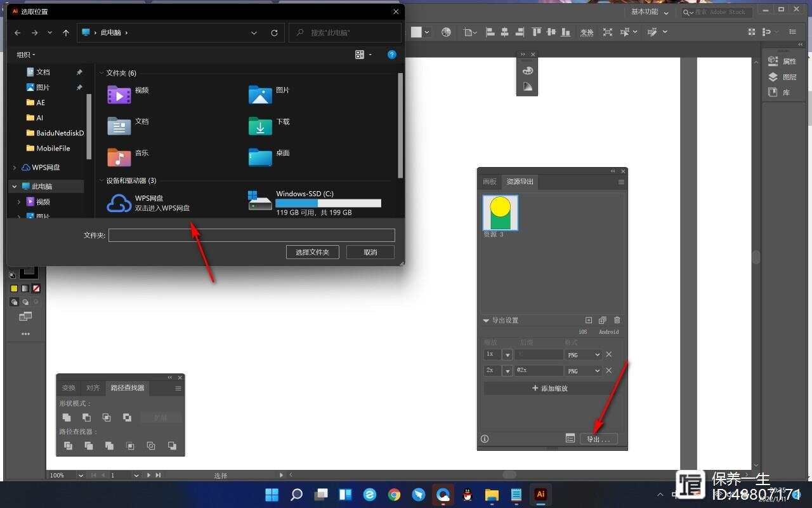The image size is (812, 508).
Task: Click Outline pathfinder icon
Action: [151, 446]
